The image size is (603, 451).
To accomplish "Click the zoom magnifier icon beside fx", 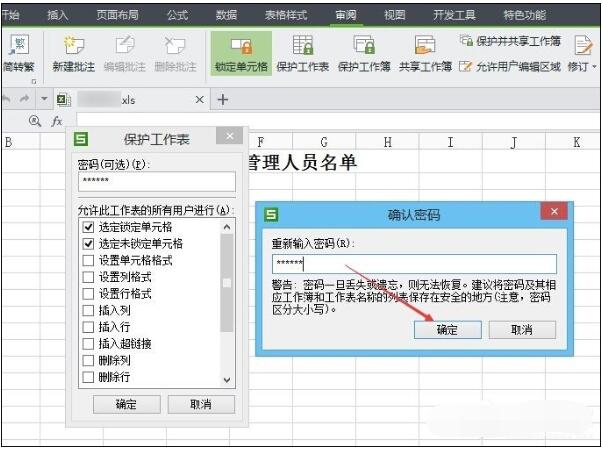I will pos(35,121).
